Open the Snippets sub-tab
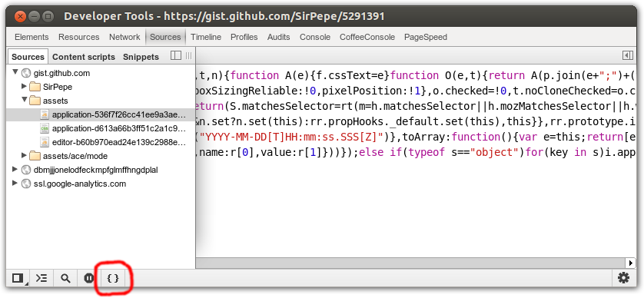Viewport: 644px width, 298px height. pyautogui.click(x=141, y=57)
